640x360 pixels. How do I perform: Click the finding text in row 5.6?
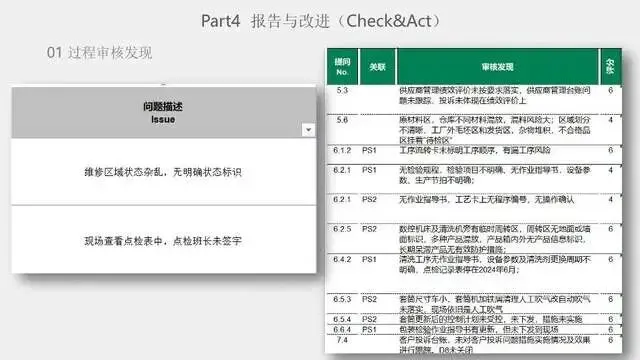pos(495,130)
